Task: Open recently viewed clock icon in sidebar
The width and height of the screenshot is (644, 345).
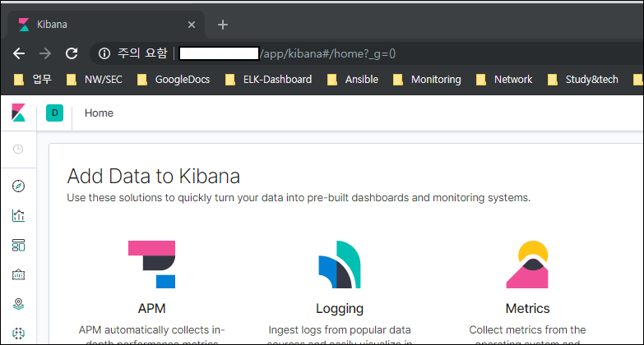Action: [x=18, y=149]
